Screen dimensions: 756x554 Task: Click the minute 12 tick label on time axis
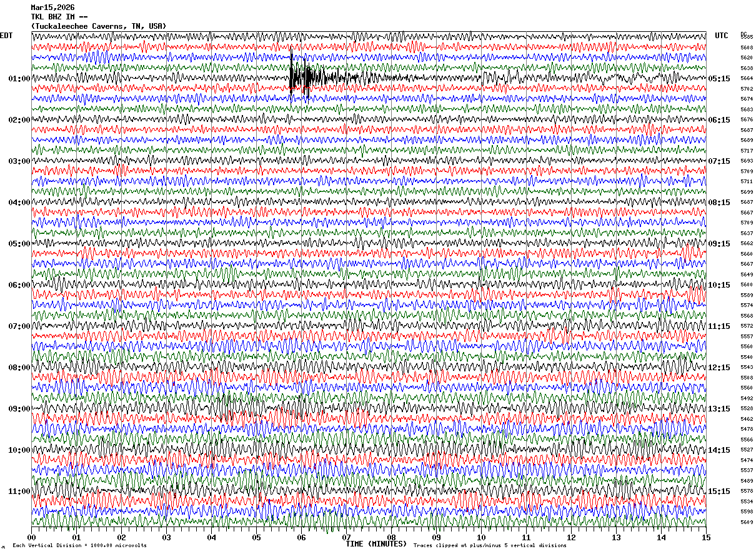[571, 537]
